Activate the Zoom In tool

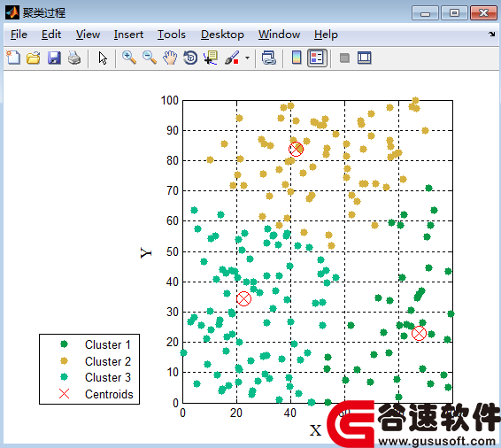(x=129, y=58)
